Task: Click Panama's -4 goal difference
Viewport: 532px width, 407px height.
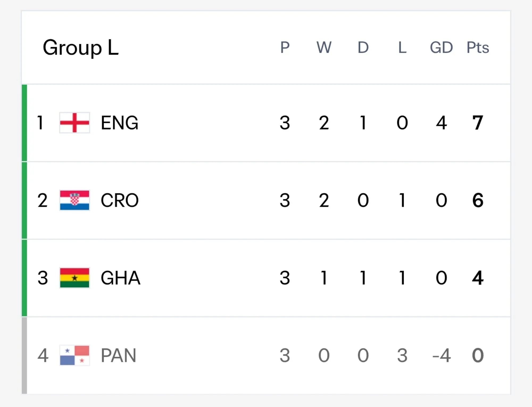Action: point(441,355)
